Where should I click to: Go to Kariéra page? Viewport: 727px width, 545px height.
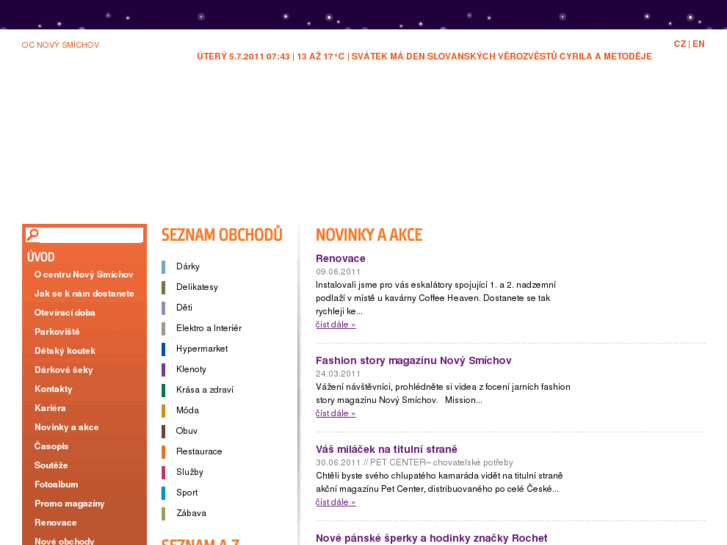coord(50,408)
